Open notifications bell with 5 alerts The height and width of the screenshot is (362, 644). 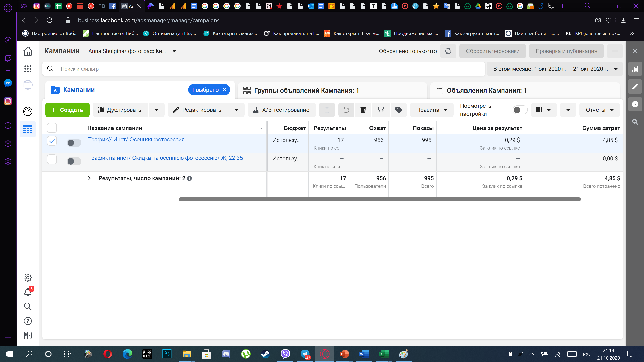pos(28,292)
